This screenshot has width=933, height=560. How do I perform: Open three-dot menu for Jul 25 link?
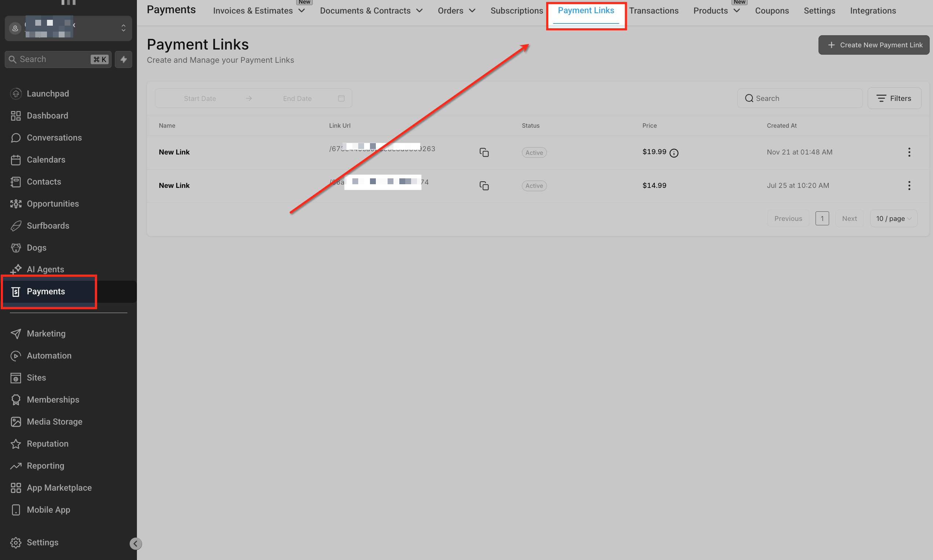coord(909,185)
